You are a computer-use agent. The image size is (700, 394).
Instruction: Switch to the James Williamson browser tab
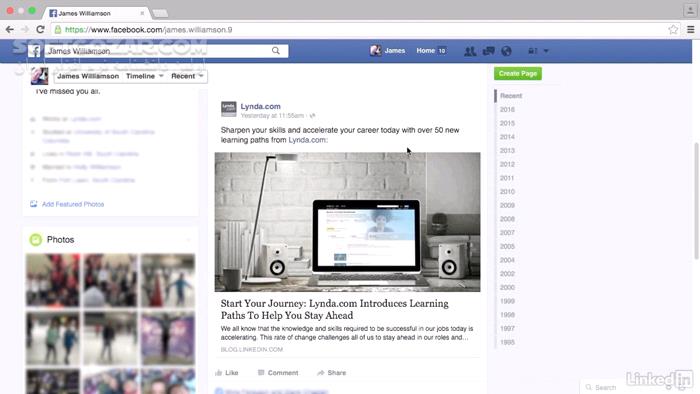tap(96, 13)
